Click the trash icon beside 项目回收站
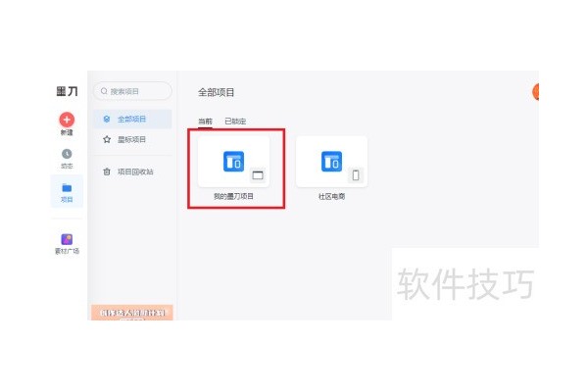The height and width of the screenshot is (392, 588). coord(107,171)
